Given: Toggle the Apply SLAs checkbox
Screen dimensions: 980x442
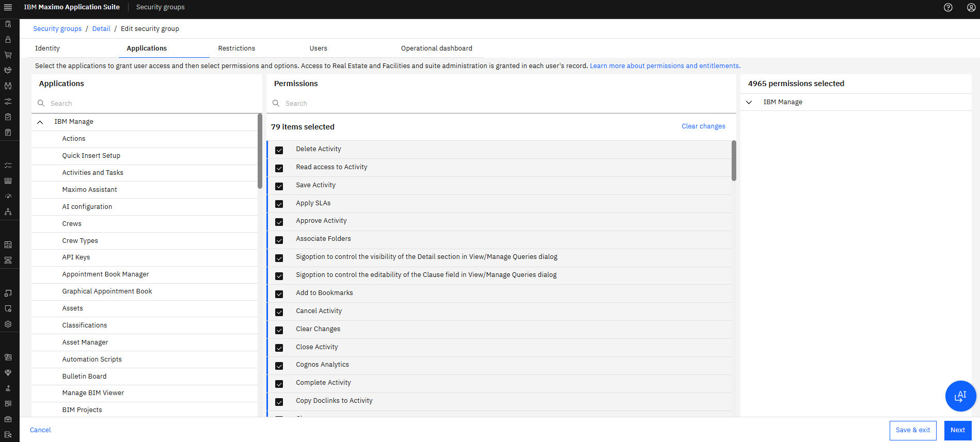Looking at the screenshot, I should click(x=279, y=204).
